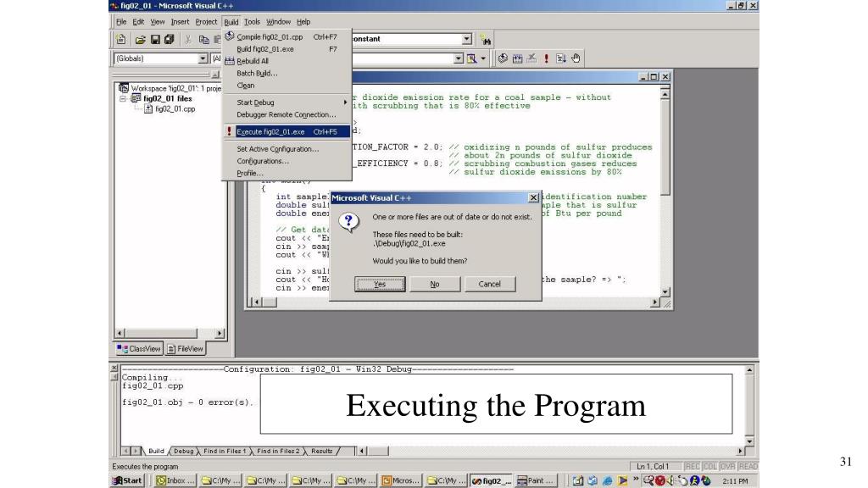This screenshot has height=488, width=868.
Task: Click the Go debug icon on minibar
Action: pos(561,58)
